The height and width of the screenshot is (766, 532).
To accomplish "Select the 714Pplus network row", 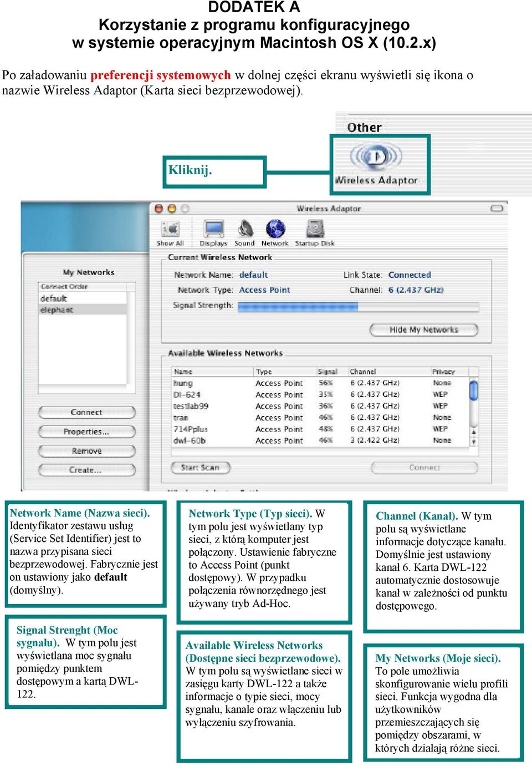I will click(320, 429).
